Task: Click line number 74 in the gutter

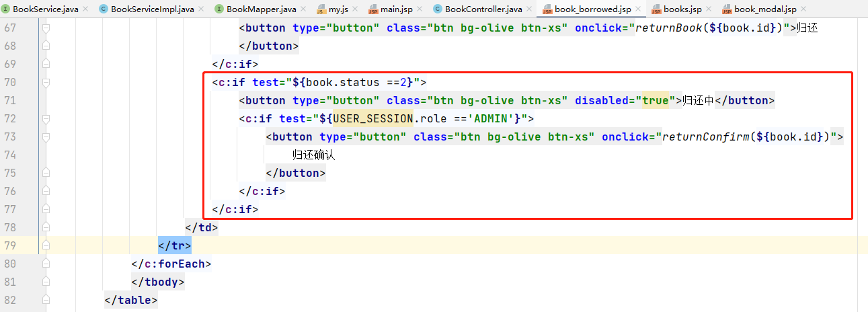Action: pos(10,155)
